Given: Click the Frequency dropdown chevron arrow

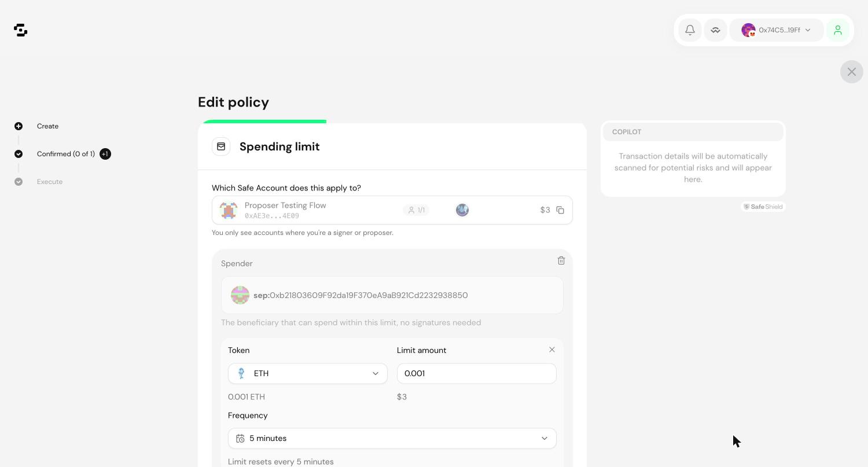Looking at the screenshot, I should point(544,438).
